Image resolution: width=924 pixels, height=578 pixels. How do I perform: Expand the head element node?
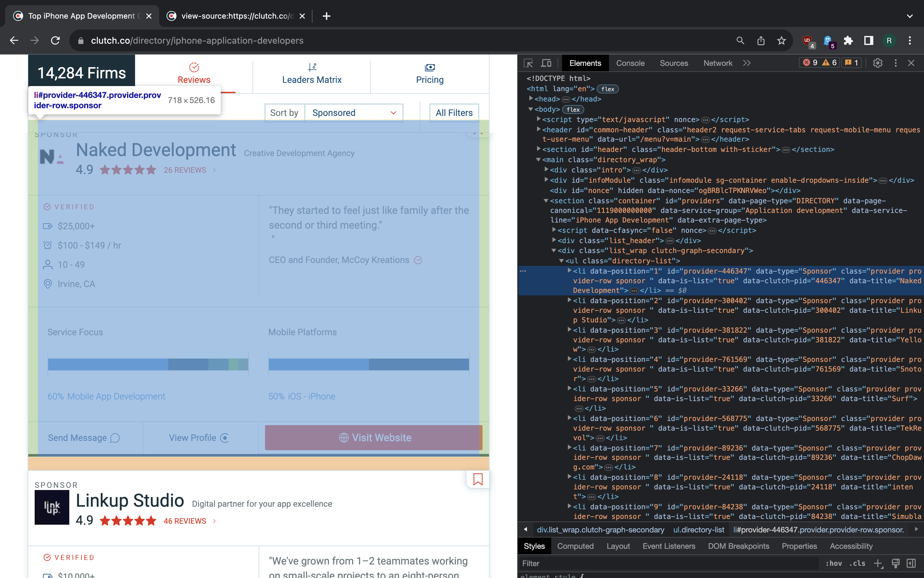point(531,99)
